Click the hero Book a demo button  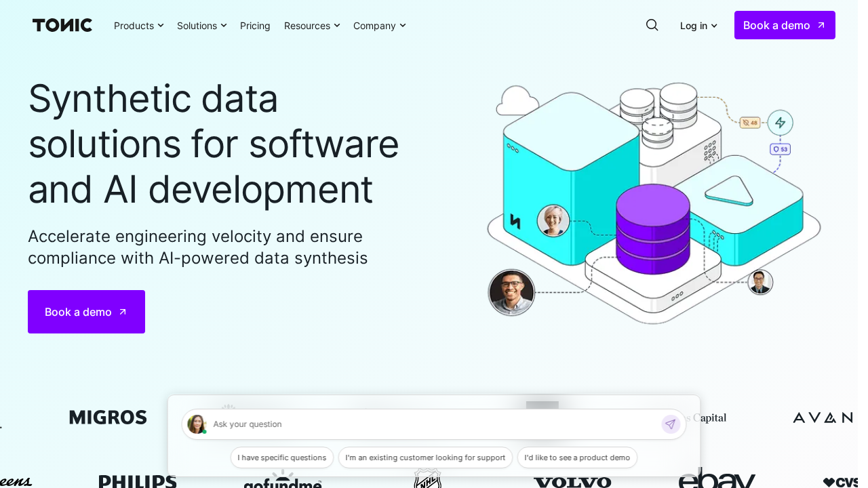tap(86, 312)
